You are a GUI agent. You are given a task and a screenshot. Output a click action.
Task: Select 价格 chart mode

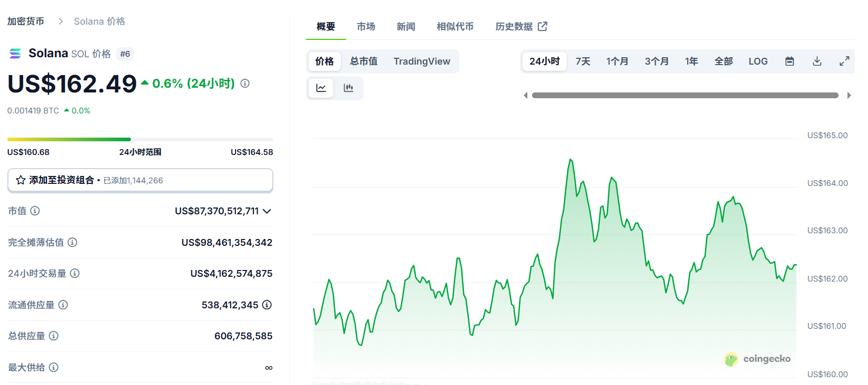tap(324, 61)
